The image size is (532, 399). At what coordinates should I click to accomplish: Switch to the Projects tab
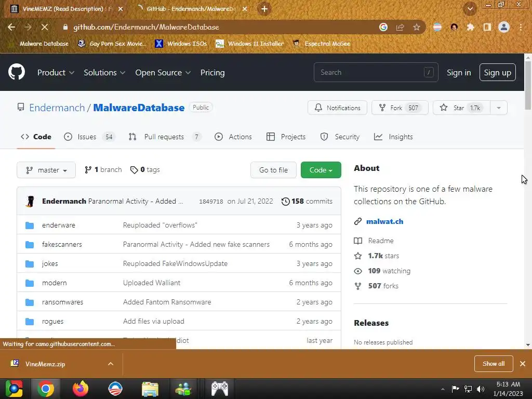286,137
